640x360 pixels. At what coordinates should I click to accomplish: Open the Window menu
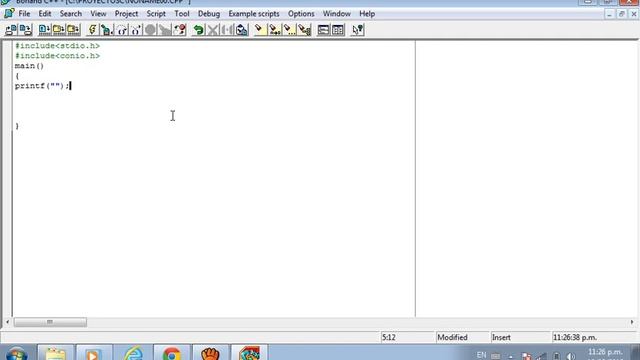click(x=337, y=13)
